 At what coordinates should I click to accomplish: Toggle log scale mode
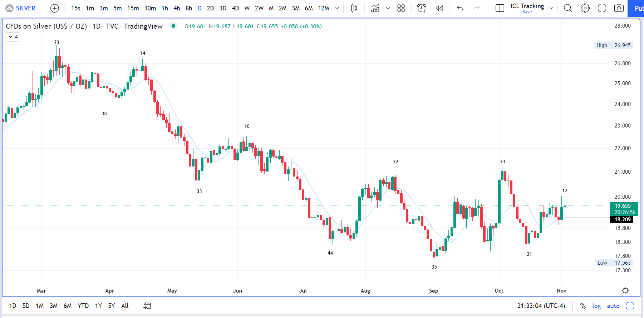pos(596,306)
